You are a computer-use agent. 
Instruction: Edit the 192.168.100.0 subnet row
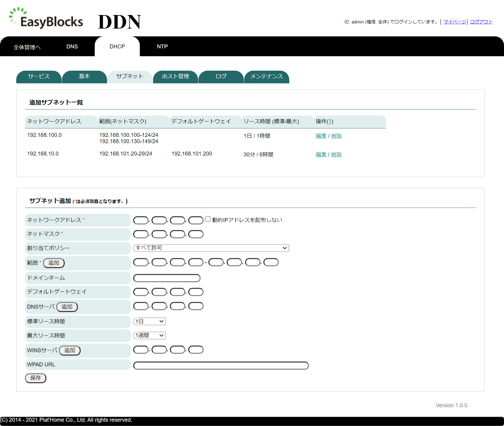pos(321,136)
